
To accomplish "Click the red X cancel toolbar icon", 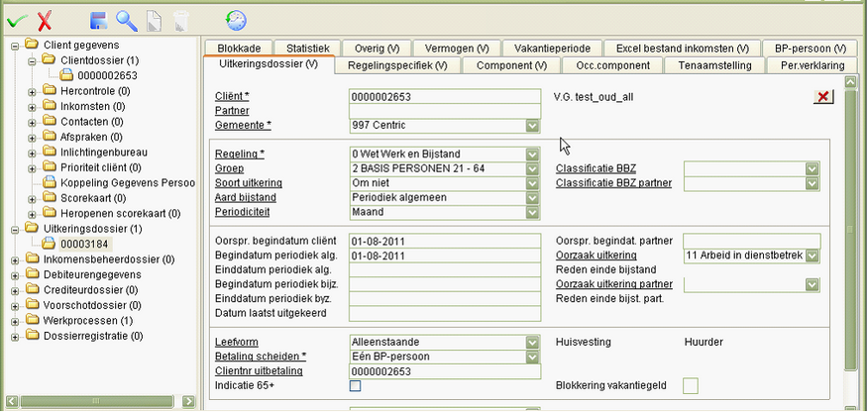I will click(x=45, y=22).
